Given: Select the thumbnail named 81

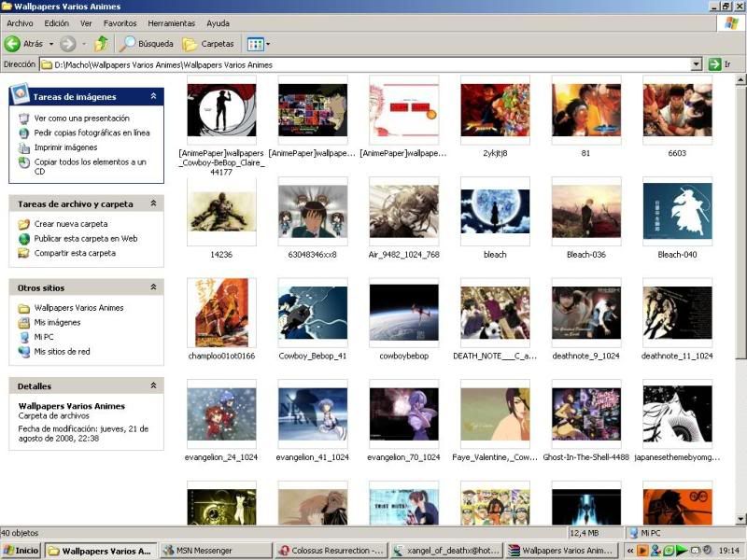Looking at the screenshot, I should [x=586, y=110].
